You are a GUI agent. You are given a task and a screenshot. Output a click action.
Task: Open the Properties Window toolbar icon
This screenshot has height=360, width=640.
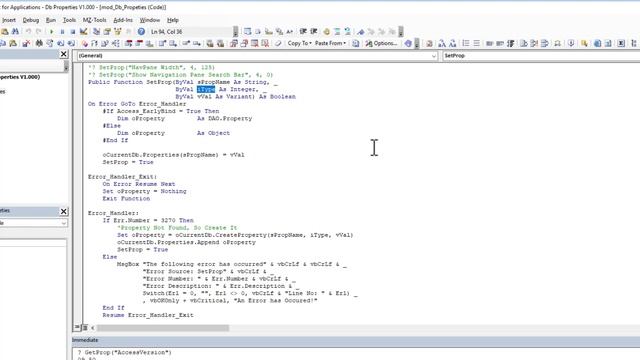(107, 31)
